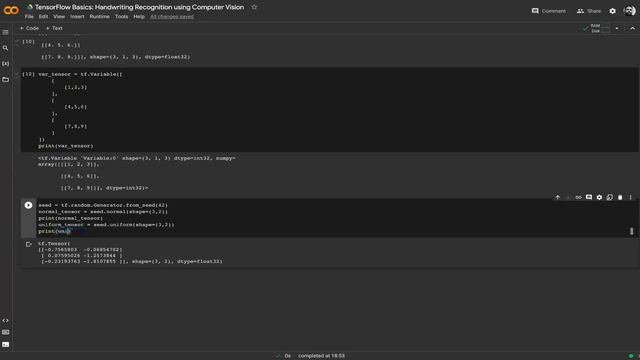Click the Share button
The height and width of the screenshot is (360, 640).
click(x=589, y=11)
